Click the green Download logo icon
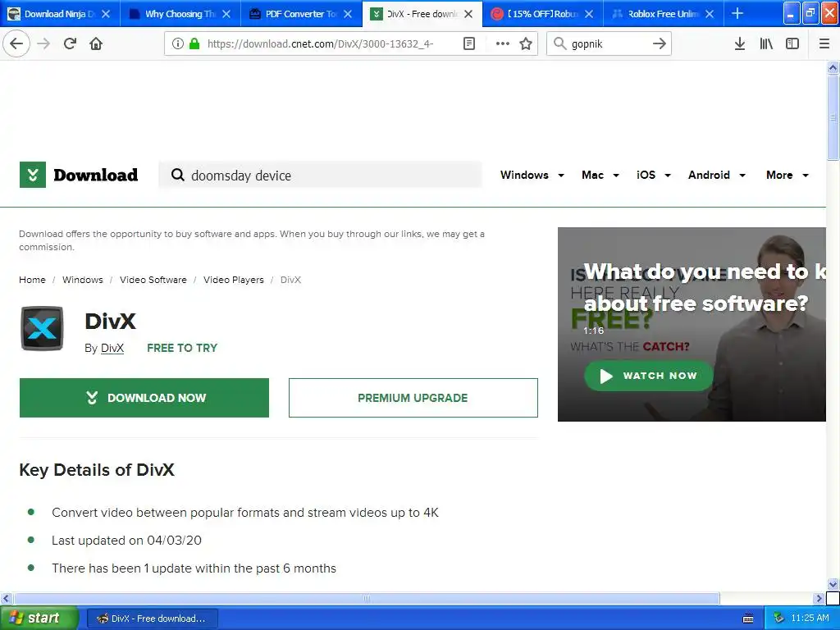840x630 pixels. pyautogui.click(x=33, y=175)
